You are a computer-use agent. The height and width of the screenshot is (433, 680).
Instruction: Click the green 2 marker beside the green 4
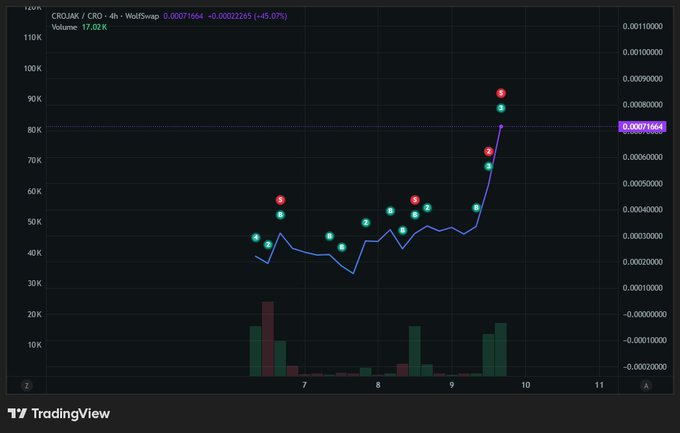click(268, 245)
